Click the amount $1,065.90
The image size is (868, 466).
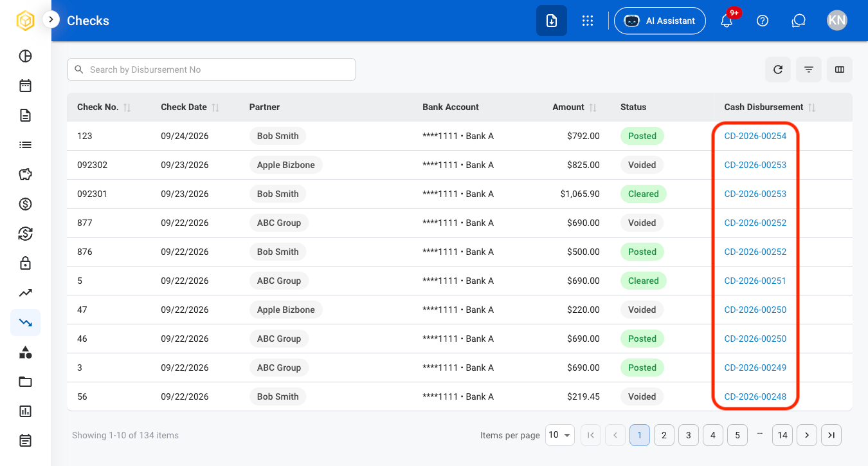click(580, 194)
